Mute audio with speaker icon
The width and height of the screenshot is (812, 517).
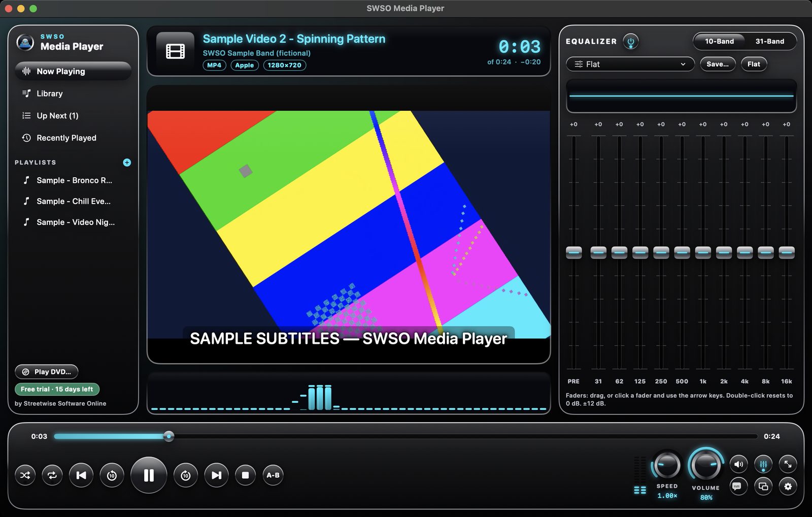(738, 464)
